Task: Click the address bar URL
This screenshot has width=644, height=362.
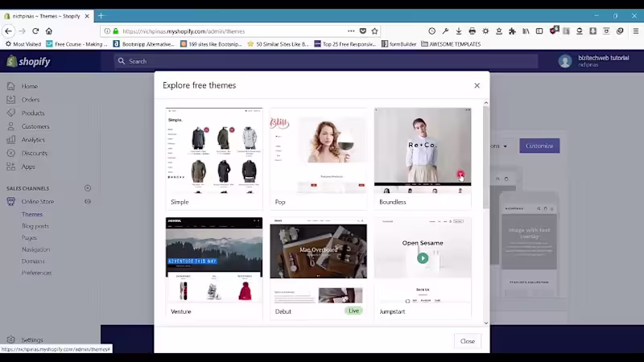Action: tap(184, 31)
